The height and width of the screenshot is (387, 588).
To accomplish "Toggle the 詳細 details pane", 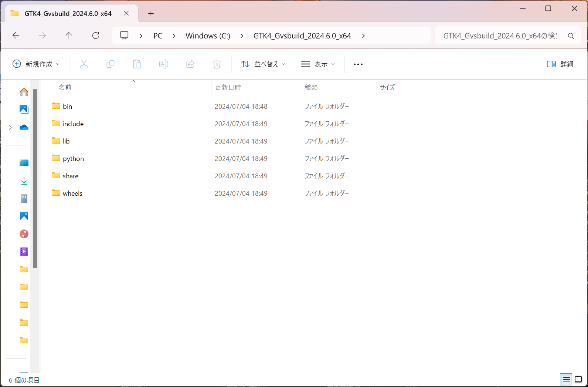I will click(560, 64).
